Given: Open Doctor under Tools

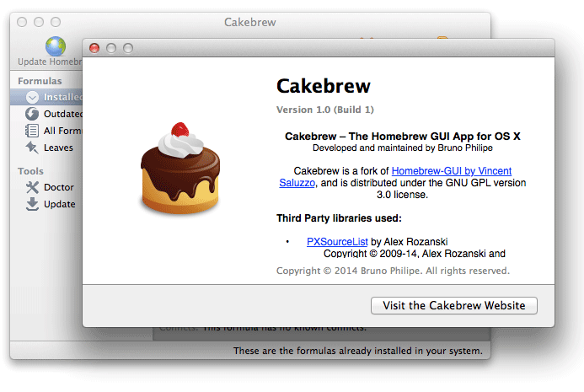Looking at the screenshot, I should [x=58, y=187].
